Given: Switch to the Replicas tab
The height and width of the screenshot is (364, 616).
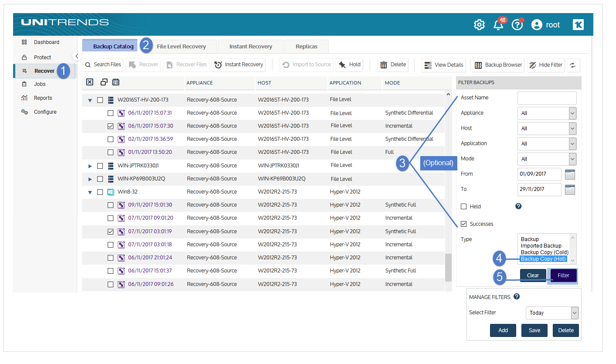Looking at the screenshot, I should coord(306,46).
